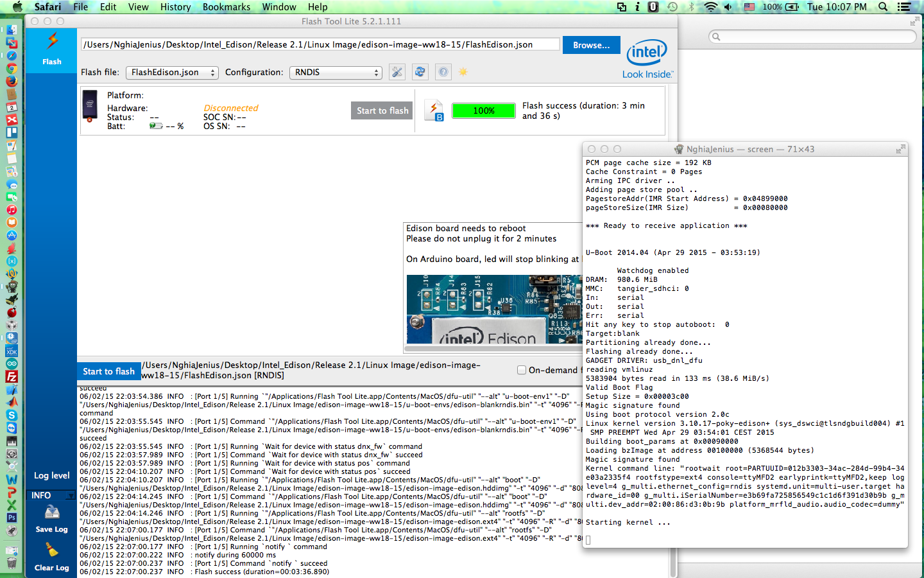Click the volume icon in menu bar
The image size is (924, 578).
point(728,7)
